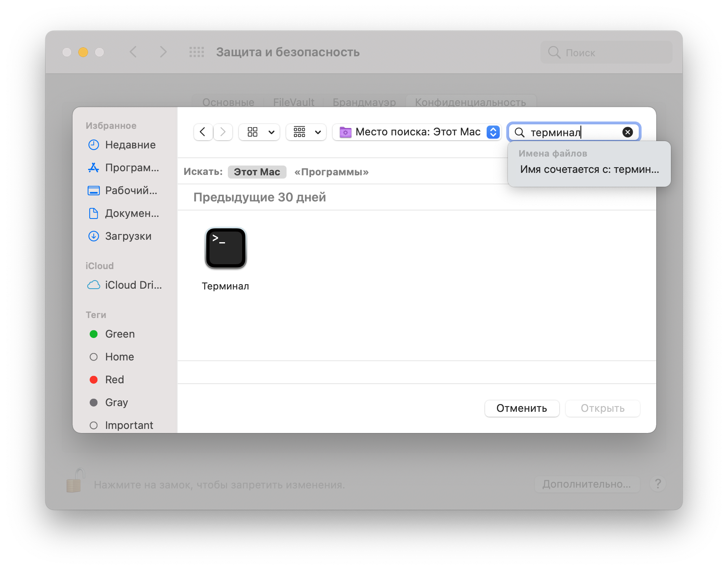Click Дополнительно... button in preferences window
The height and width of the screenshot is (570, 728).
pyautogui.click(x=587, y=484)
